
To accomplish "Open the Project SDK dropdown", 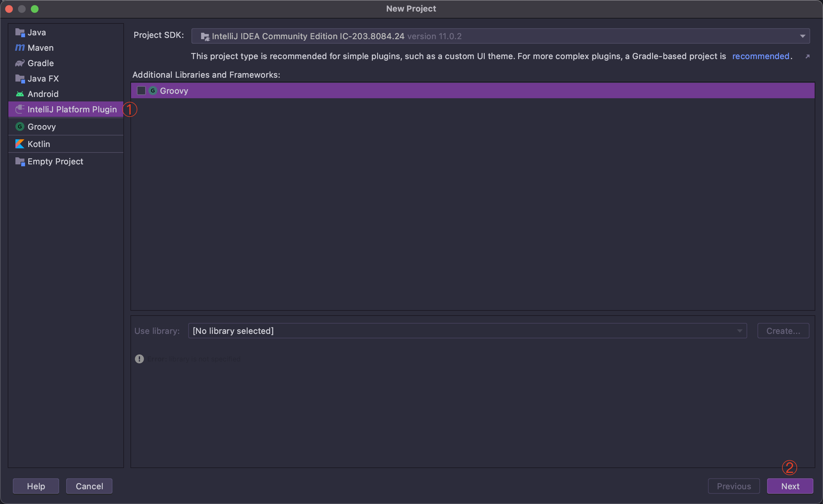I will [x=500, y=36].
